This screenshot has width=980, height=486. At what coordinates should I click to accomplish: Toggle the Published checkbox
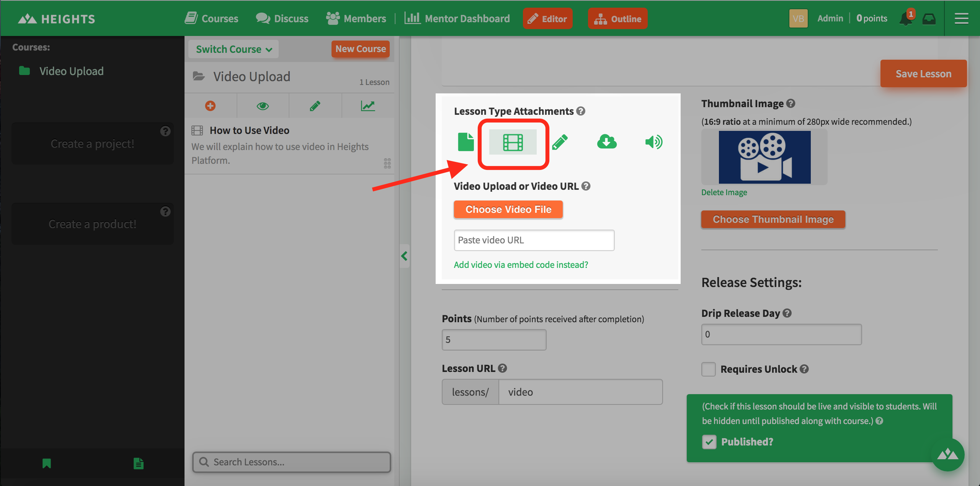[x=709, y=442]
